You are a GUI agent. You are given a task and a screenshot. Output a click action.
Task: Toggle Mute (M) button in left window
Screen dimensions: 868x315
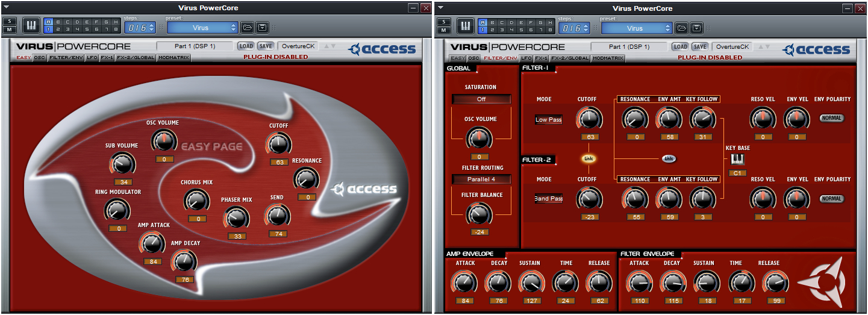tap(10, 30)
